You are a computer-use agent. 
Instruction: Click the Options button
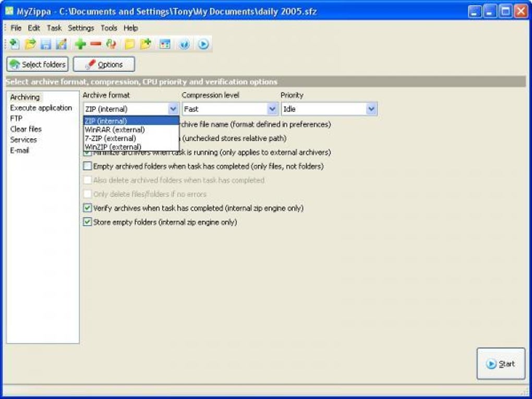click(x=104, y=64)
